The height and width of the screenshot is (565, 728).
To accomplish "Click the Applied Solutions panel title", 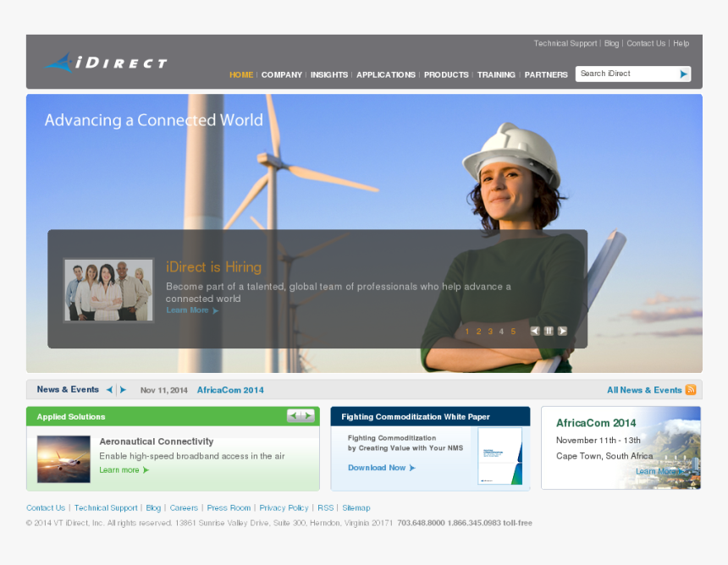I will click(71, 416).
